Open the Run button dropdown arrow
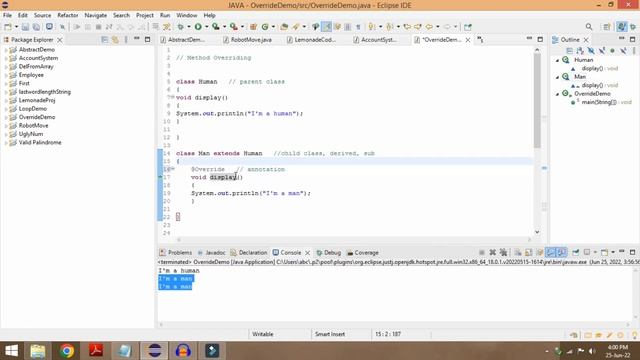This screenshot has width=640, height=360. coord(207,27)
